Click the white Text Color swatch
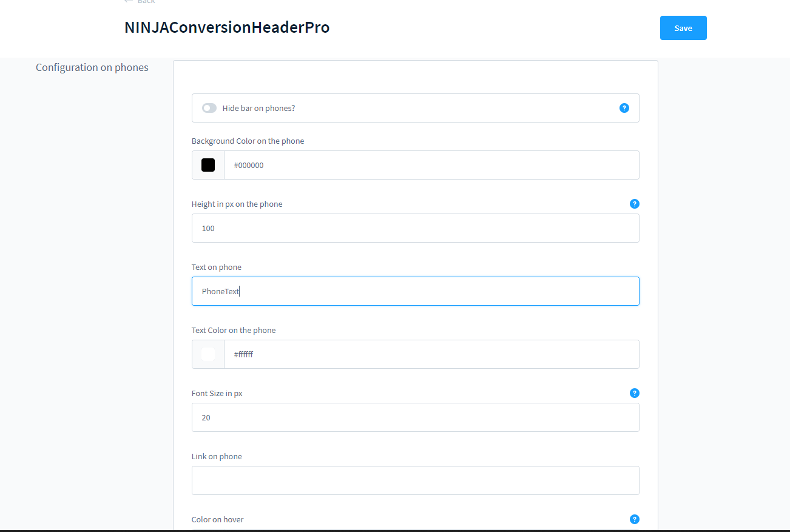 (208, 354)
